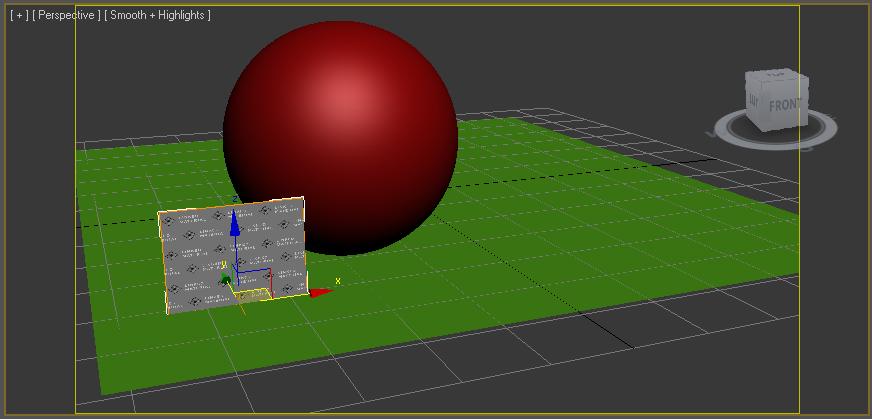Open the Smooth + Highlights shading menu
The image size is (872, 419).
coord(157,15)
